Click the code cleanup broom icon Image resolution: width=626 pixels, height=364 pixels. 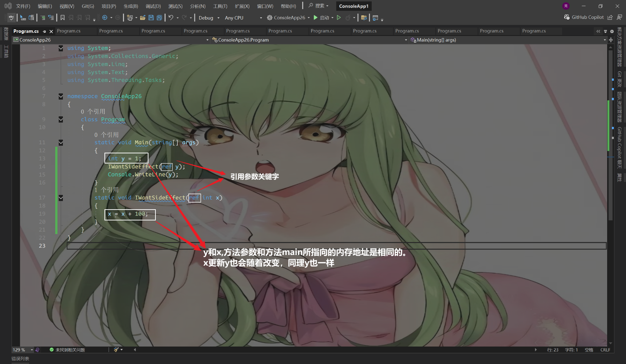coord(116,349)
